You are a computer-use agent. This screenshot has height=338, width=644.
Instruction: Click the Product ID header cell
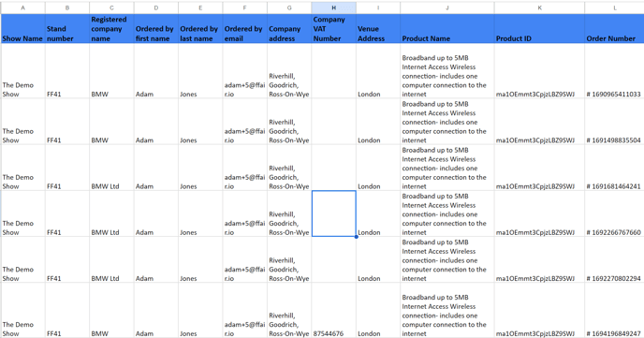click(540, 29)
